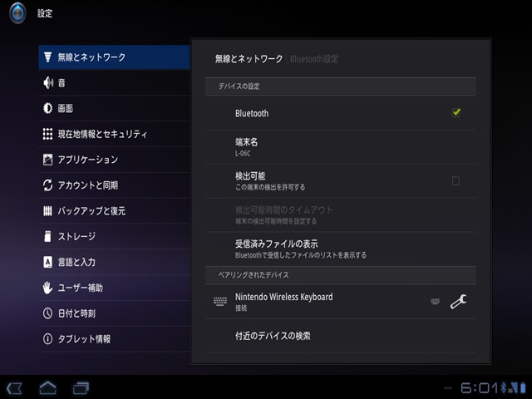Open 音 settings category
This screenshot has width=532, height=399.
tap(115, 82)
